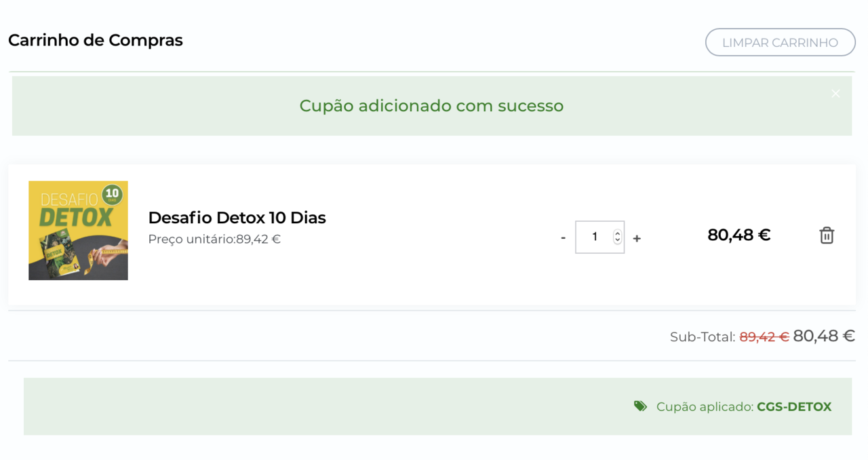Delete the Desafio Detox item using trash icon
This screenshot has height=460, width=868.
[x=826, y=235]
